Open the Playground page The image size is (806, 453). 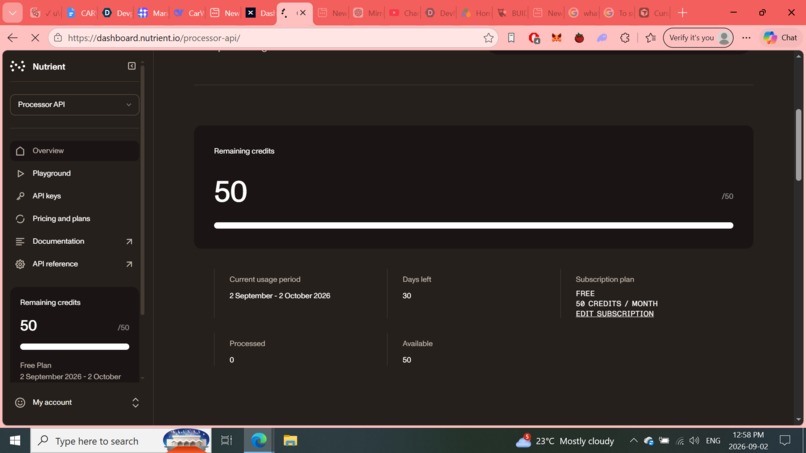click(75, 173)
